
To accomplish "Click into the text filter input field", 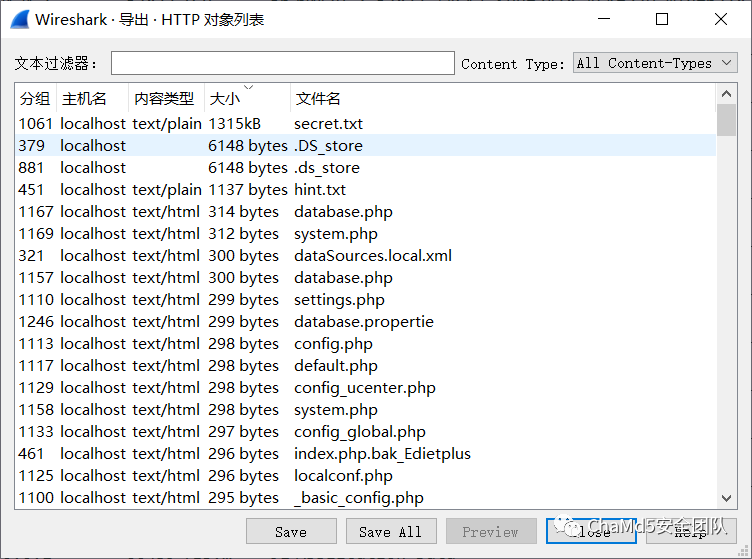I will pos(282,63).
